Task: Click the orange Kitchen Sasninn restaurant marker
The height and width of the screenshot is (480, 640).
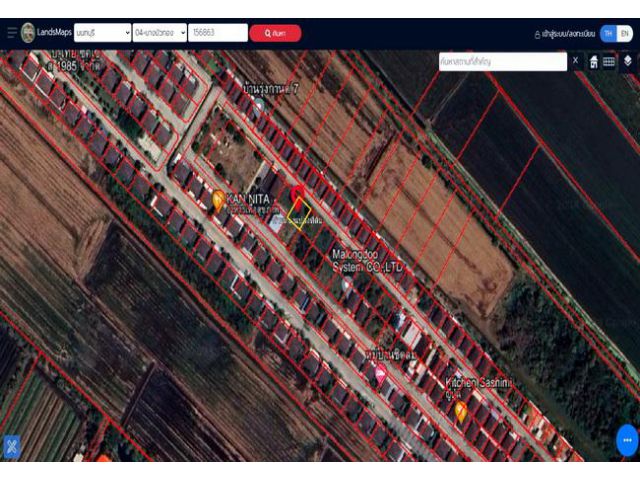Action: (x=460, y=409)
